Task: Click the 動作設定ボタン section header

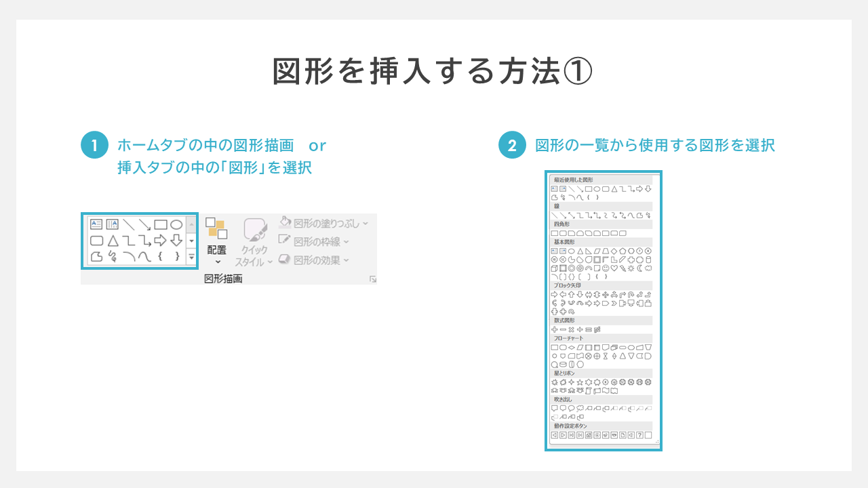Action: coord(601,426)
